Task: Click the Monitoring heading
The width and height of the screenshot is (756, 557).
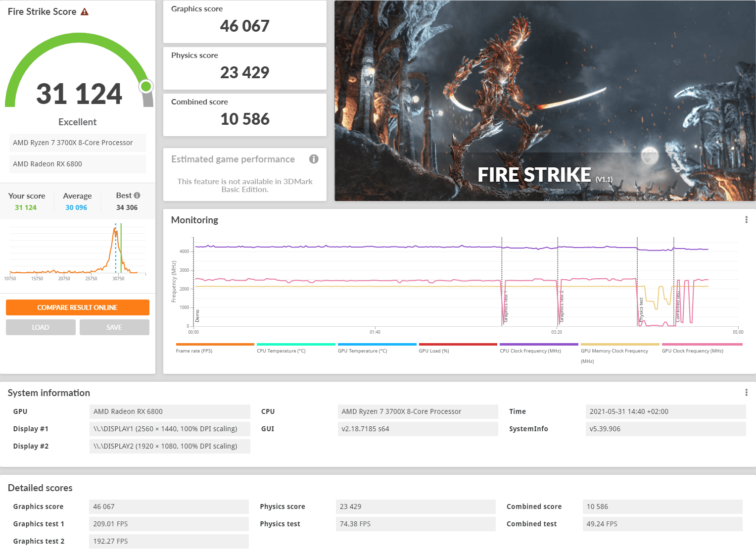Action: [x=194, y=220]
